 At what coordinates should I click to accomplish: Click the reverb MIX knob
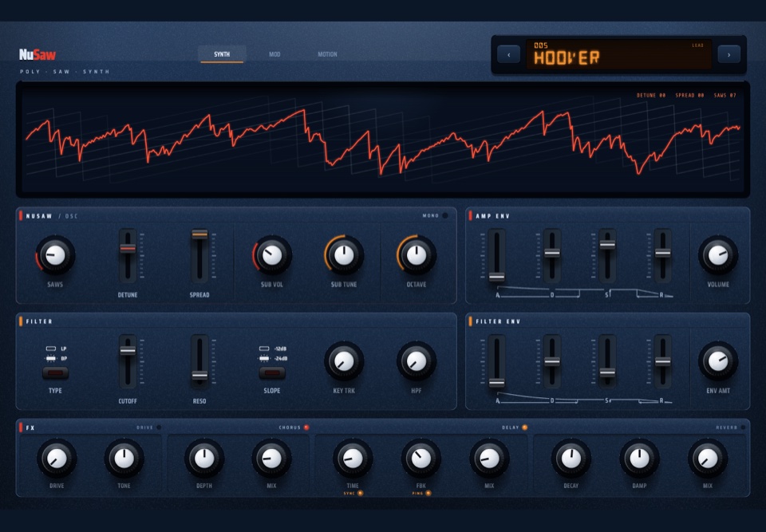tap(708, 459)
